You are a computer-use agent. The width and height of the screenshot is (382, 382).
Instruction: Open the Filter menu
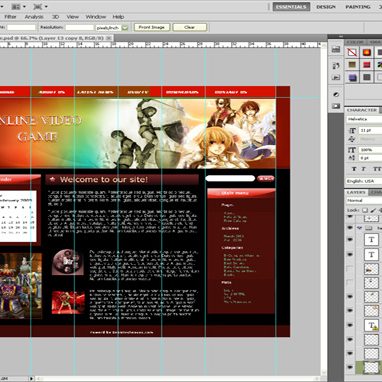[10, 17]
